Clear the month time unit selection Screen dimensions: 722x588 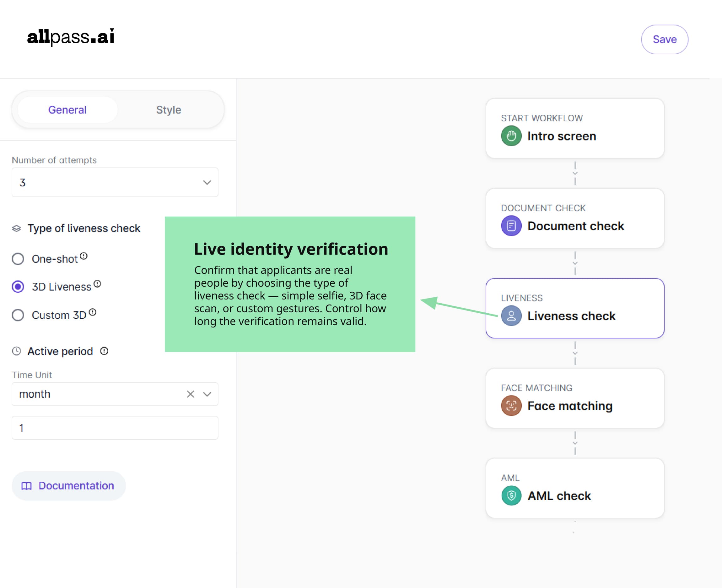coord(191,394)
